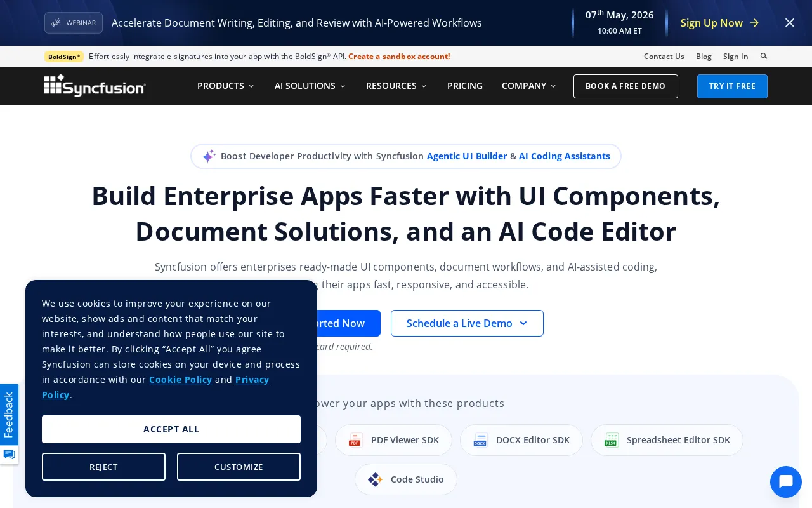The image size is (812, 508).
Task: Expand the PRODUCTS menu
Action: 225,86
